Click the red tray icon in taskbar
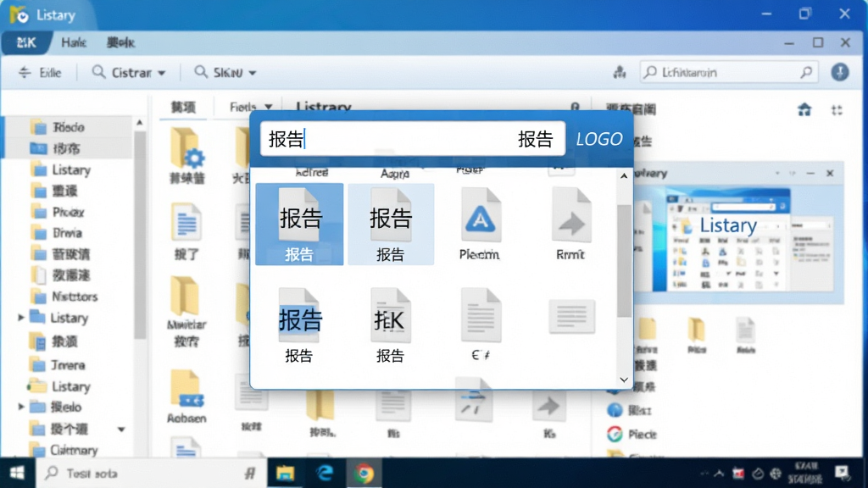868x488 pixels. [x=738, y=473]
